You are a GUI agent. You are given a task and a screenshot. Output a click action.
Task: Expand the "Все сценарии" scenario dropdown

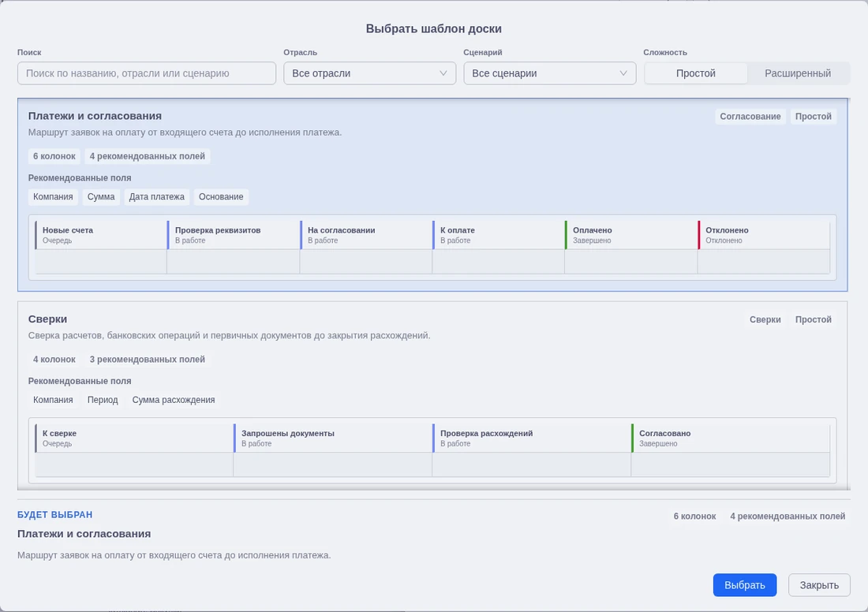549,73
